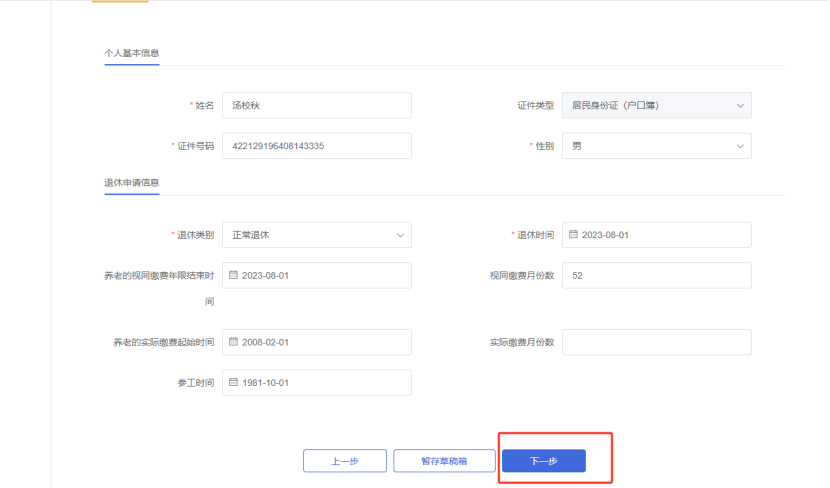Click the 参工时间 date 1981-10-01
830x488 pixels.
pyautogui.click(x=265, y=383)
